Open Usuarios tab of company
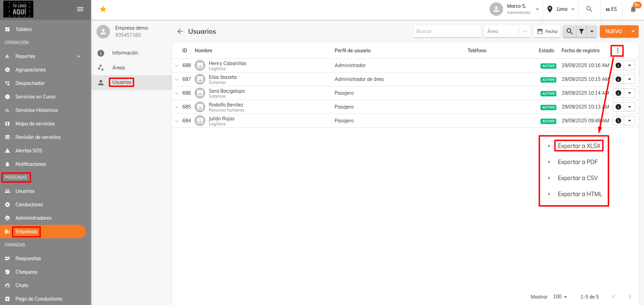644x305 pixels. [122, 82]
